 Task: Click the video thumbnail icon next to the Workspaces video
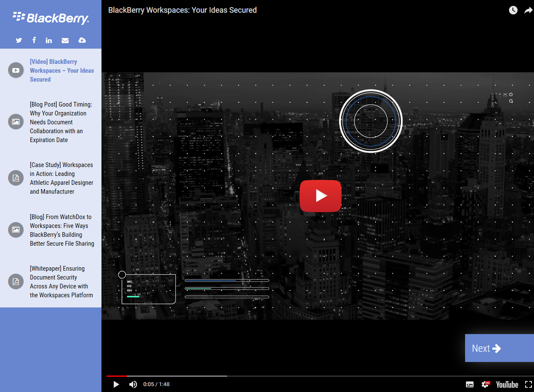[x=16, y=70]
